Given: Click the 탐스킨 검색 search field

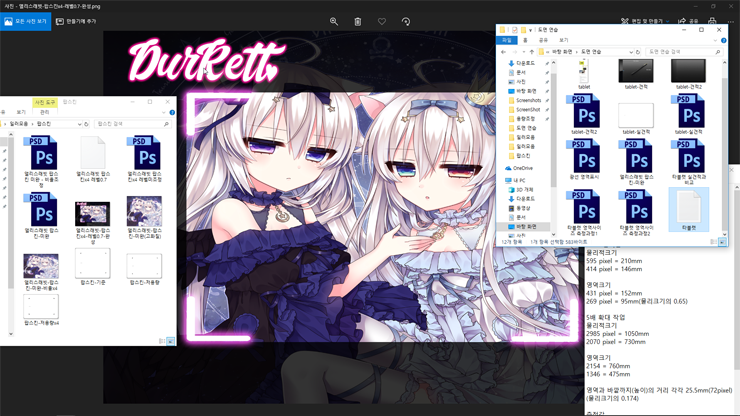Looking at the screenshot, I should coord(132,124).
